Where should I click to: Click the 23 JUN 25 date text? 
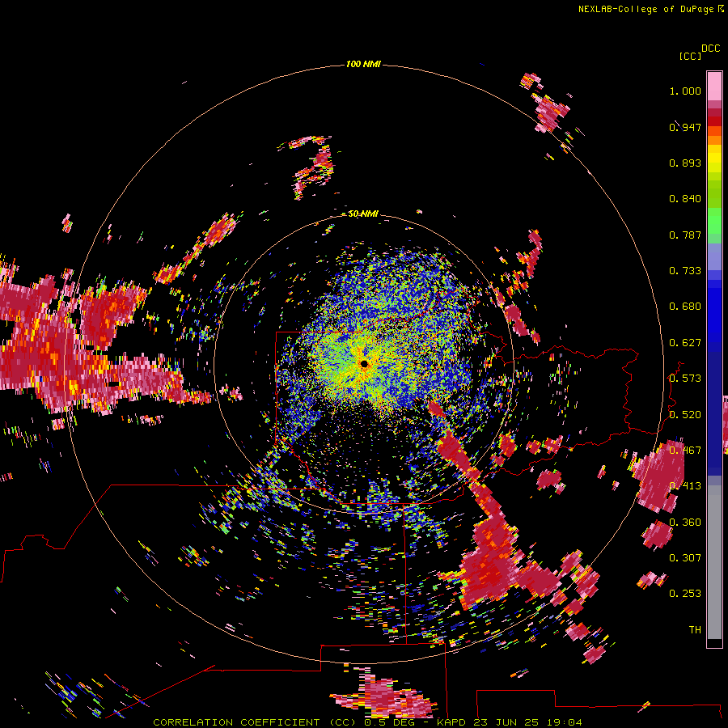point(506,722)
